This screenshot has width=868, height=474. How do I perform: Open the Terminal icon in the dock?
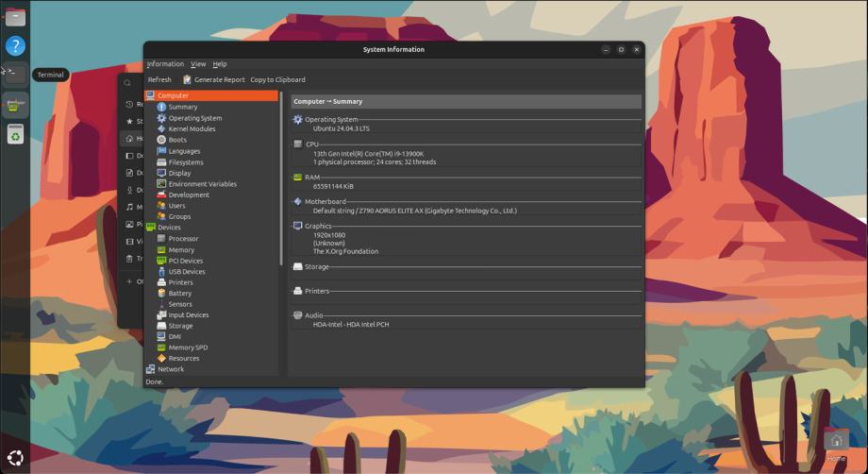[x=15, y=75]
